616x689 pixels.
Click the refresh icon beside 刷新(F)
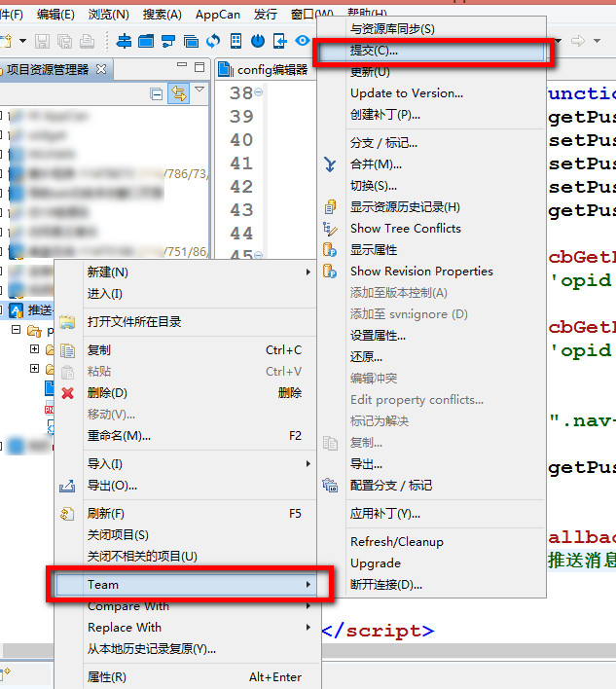pyautogui.click(x=67, y=513)
